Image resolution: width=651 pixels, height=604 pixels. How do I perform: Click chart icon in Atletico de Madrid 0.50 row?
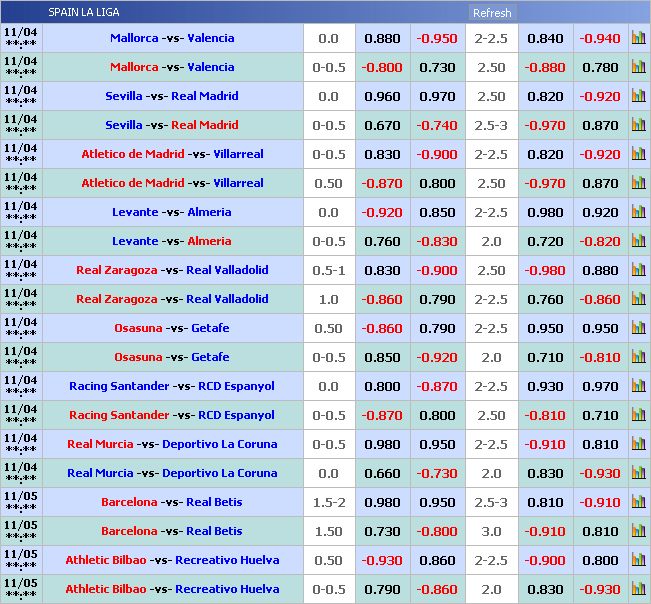pyautogui.click(x=638, y=183)
